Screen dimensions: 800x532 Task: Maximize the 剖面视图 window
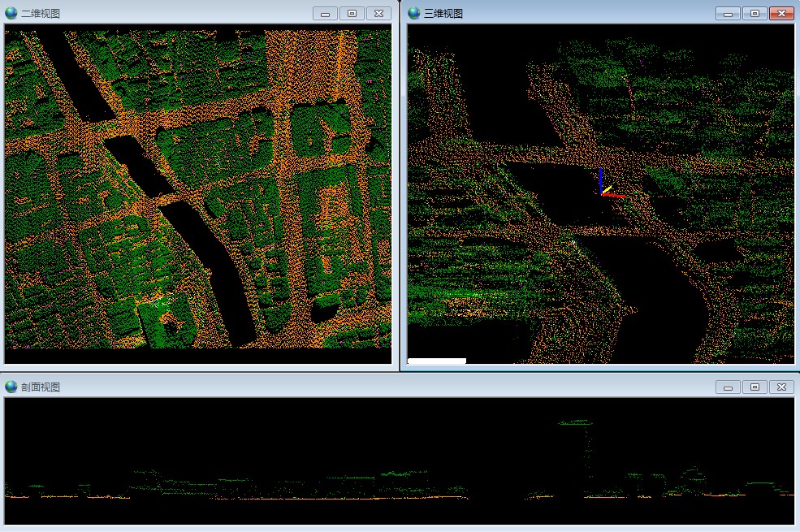(x=755, y=387)
